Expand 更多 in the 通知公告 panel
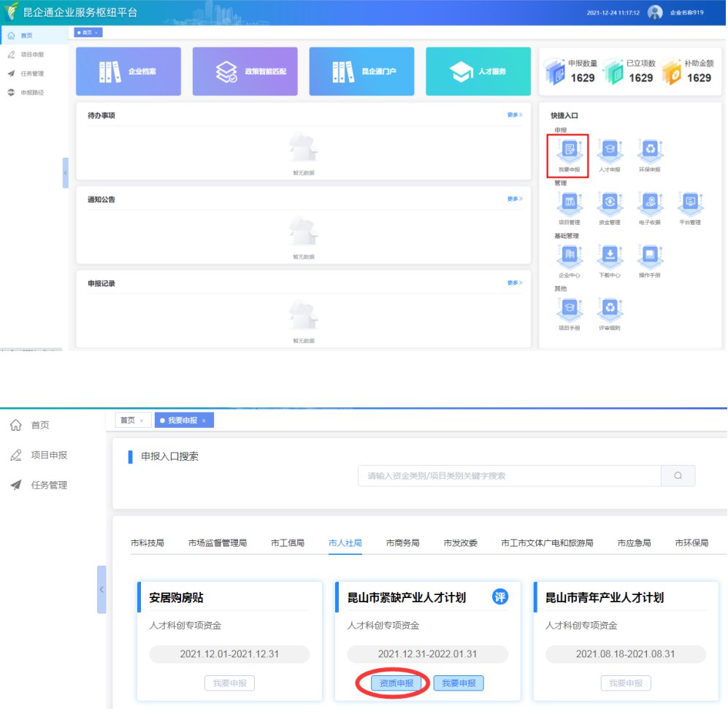This screenshot has width=728, height=714. coord(515,199)
